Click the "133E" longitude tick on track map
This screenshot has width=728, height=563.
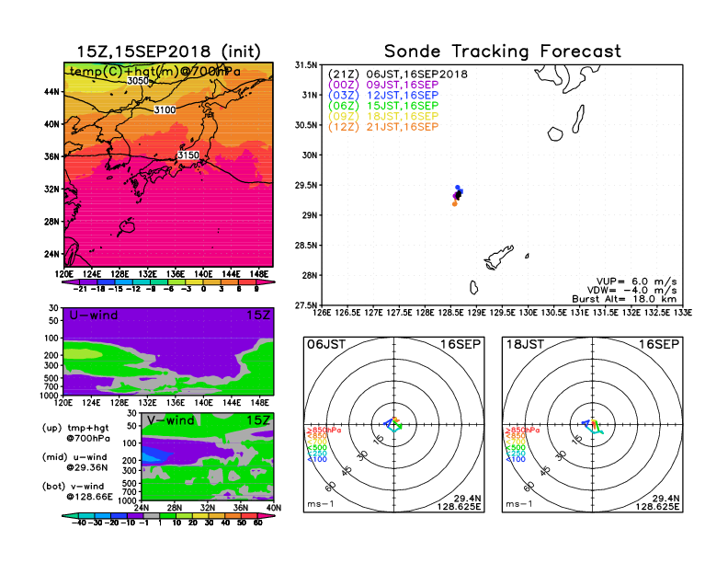(x=683, y=313)
